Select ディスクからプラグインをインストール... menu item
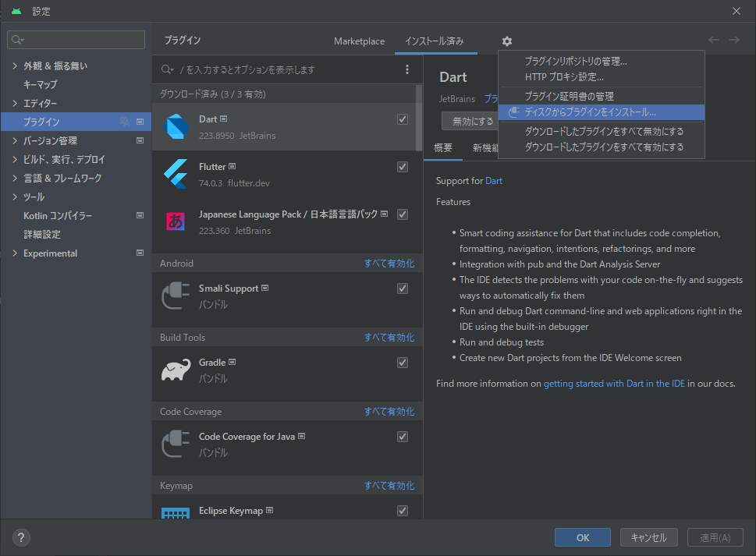The image size is (756, 556). pos(602,112)
